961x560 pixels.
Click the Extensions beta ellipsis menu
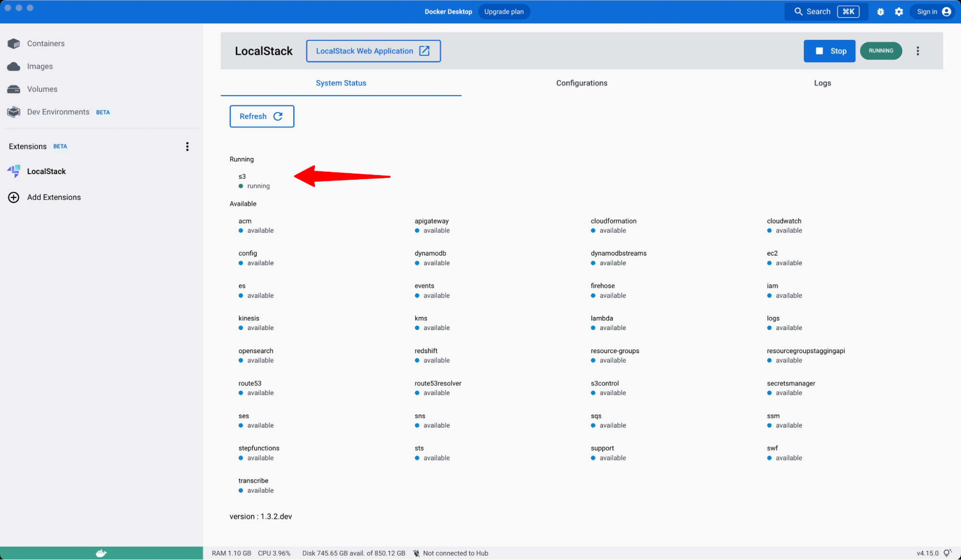(x=188, y=146)
